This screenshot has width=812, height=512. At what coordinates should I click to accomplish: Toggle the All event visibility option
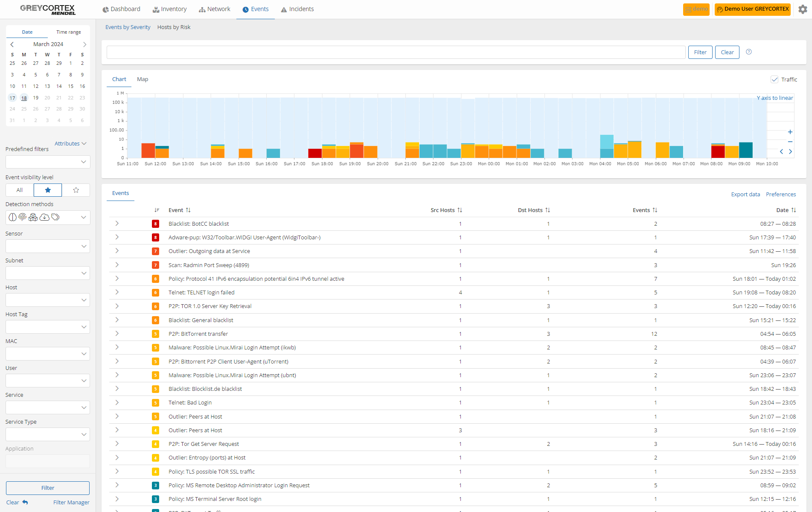click(x=19, y=190)
